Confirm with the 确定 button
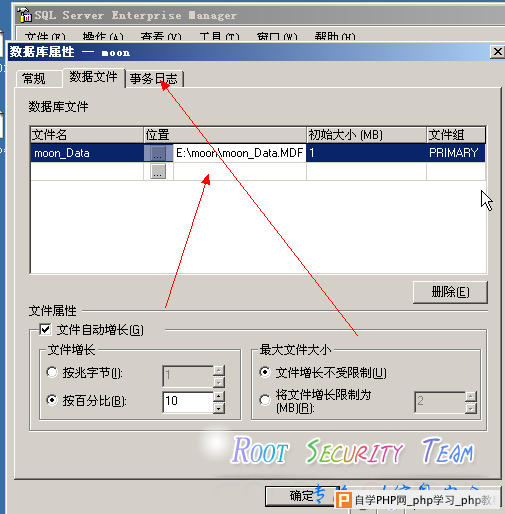Viewport: 505px width, 514px height. pos(301,496)
